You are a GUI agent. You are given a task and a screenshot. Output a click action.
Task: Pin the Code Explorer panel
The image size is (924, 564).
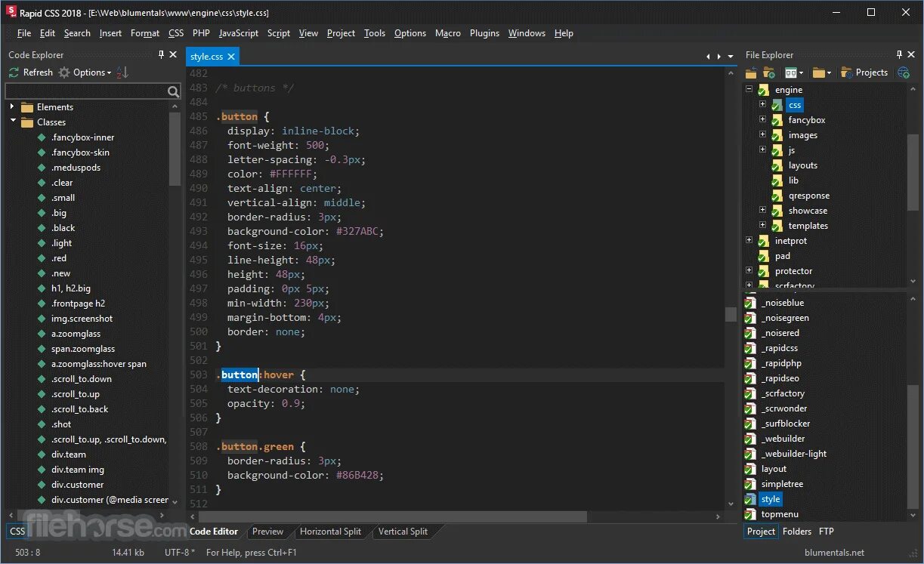tap(161, 54)
